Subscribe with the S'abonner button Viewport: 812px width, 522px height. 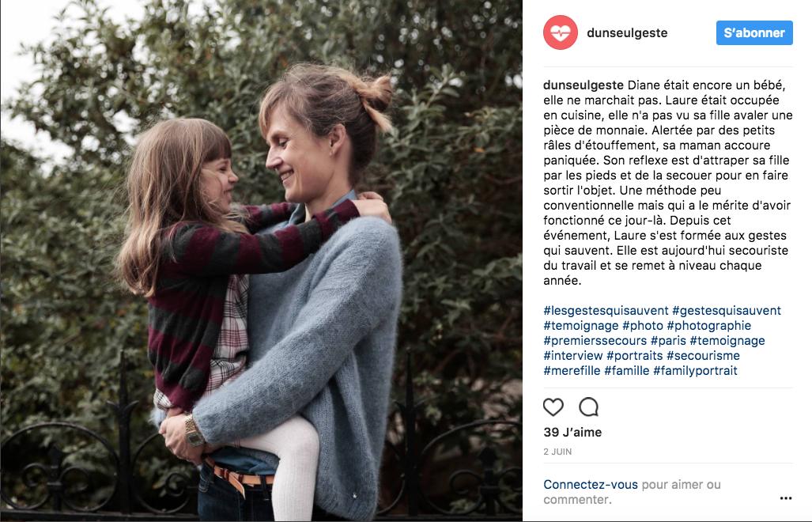point(754,32)
